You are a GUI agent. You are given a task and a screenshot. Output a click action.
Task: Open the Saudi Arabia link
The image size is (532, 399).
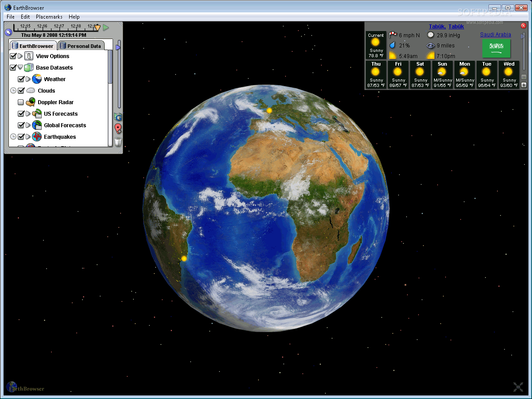tap(496, 35)
